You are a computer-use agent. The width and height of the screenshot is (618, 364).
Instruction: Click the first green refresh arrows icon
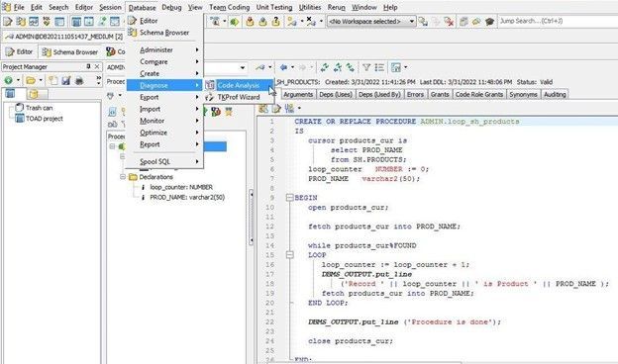[x=324, y=67]
